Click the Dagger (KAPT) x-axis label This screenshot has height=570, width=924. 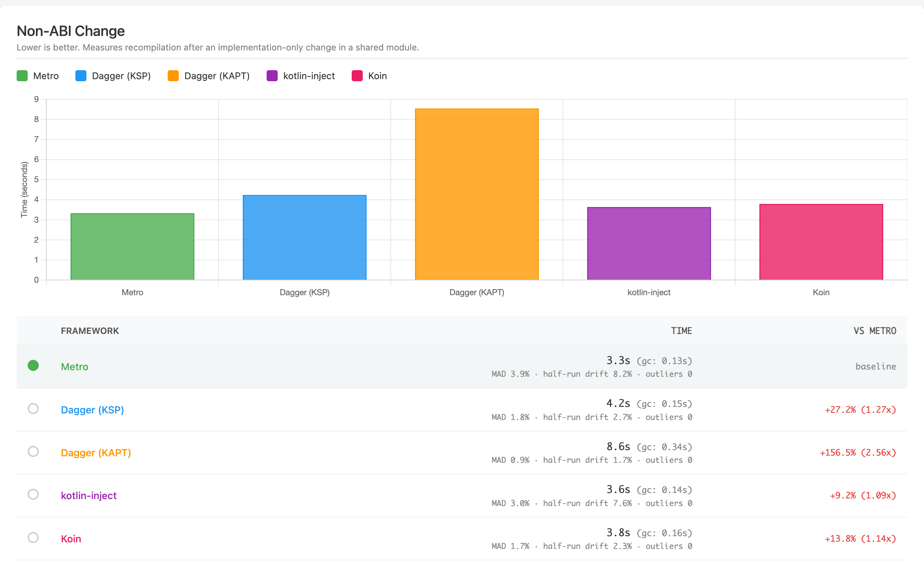[x=477, y=292]
